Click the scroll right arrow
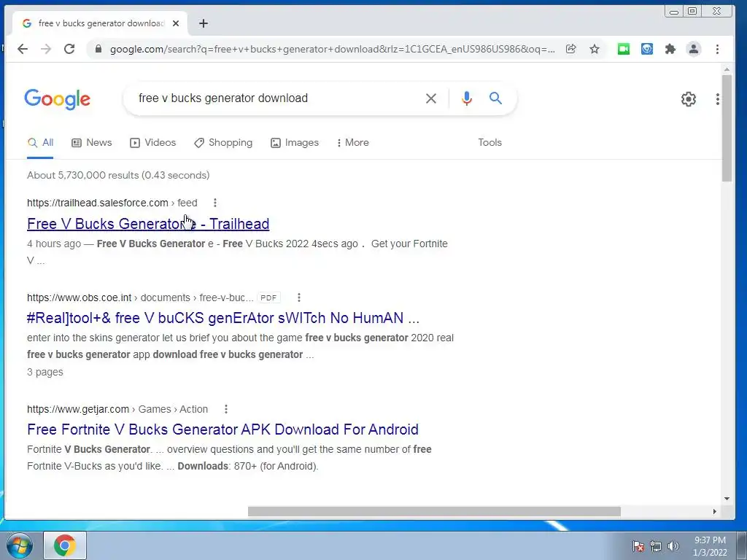Viewport: 747px width, 560px height. (714, 511)
